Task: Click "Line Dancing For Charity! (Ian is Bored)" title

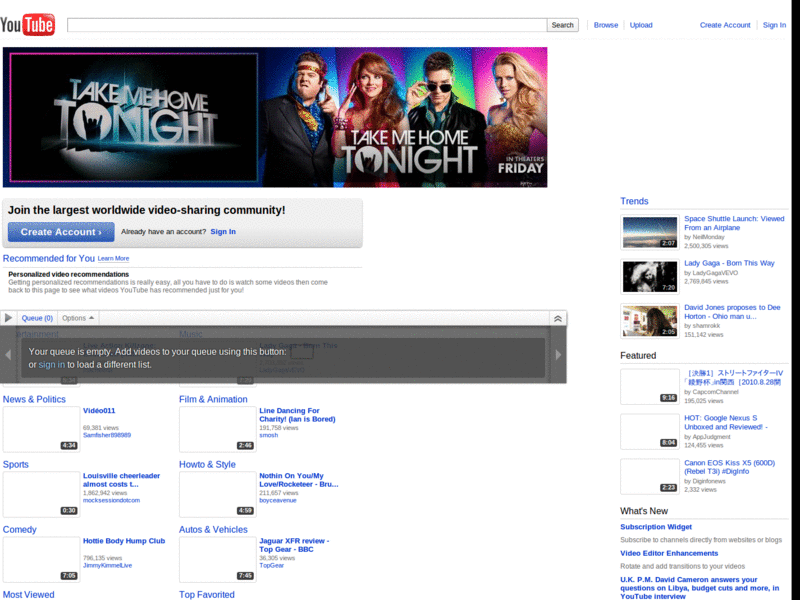Action: point(297,415)
